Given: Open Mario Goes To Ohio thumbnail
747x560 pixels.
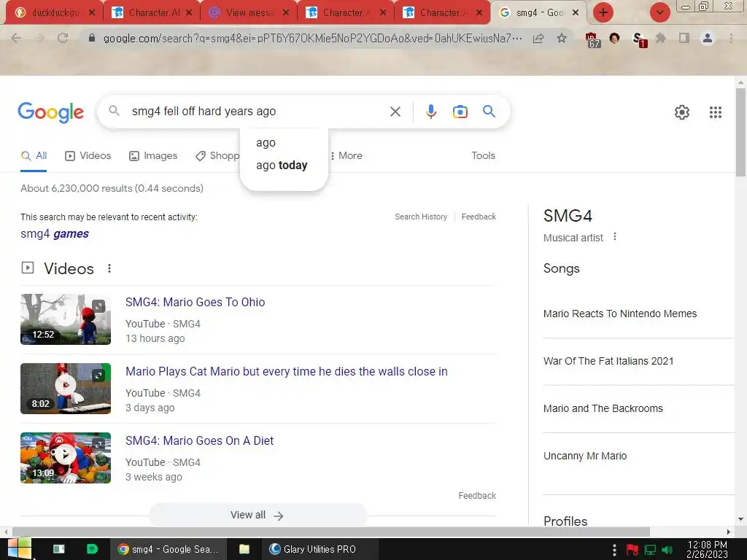Looking at the screenshot, I should (66, 319).
